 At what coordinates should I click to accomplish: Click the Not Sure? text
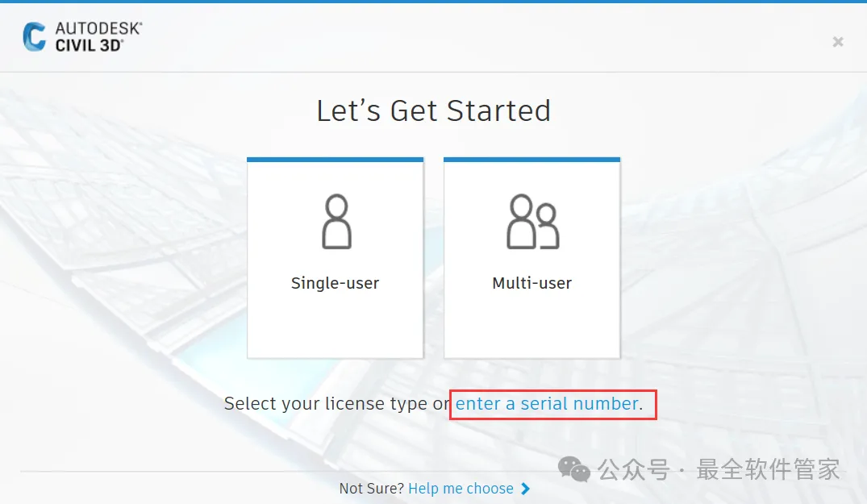pos(372,489)
